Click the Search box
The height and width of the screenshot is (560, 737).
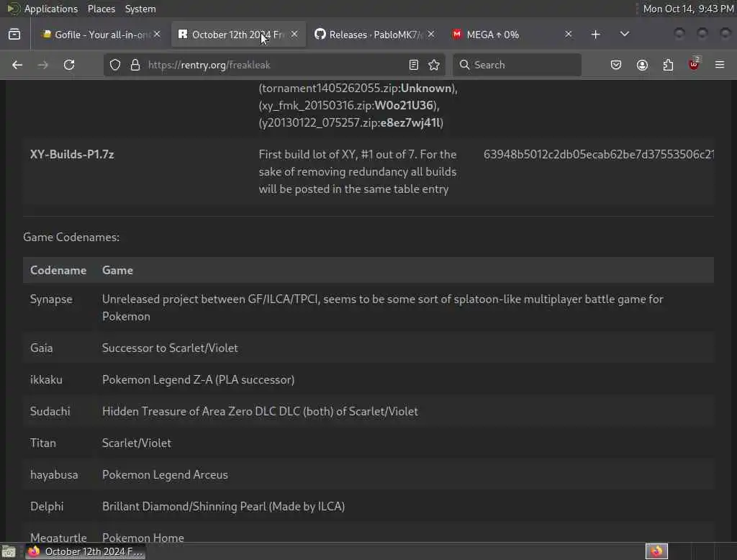517,65
